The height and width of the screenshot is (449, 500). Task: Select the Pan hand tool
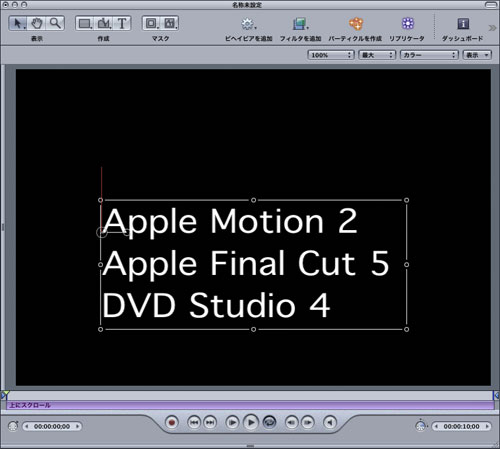pos(37,23)
